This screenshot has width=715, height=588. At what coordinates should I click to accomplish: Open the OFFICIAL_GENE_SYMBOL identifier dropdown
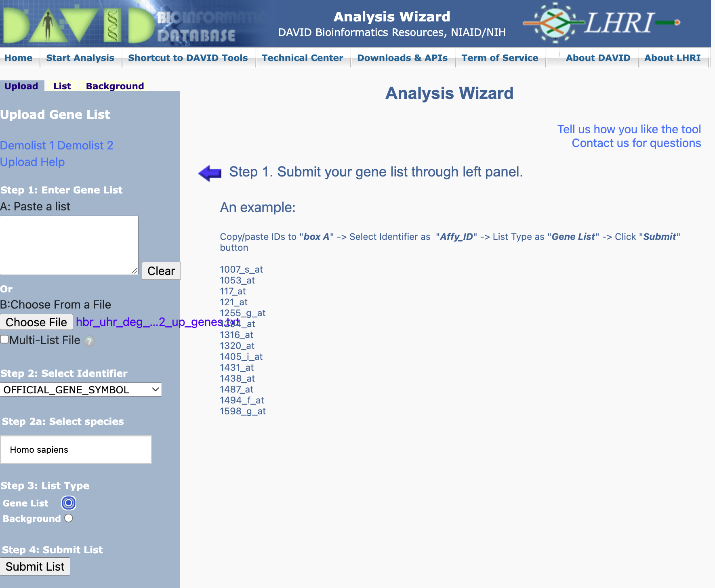pyautogui.click(x=81, y=390)
